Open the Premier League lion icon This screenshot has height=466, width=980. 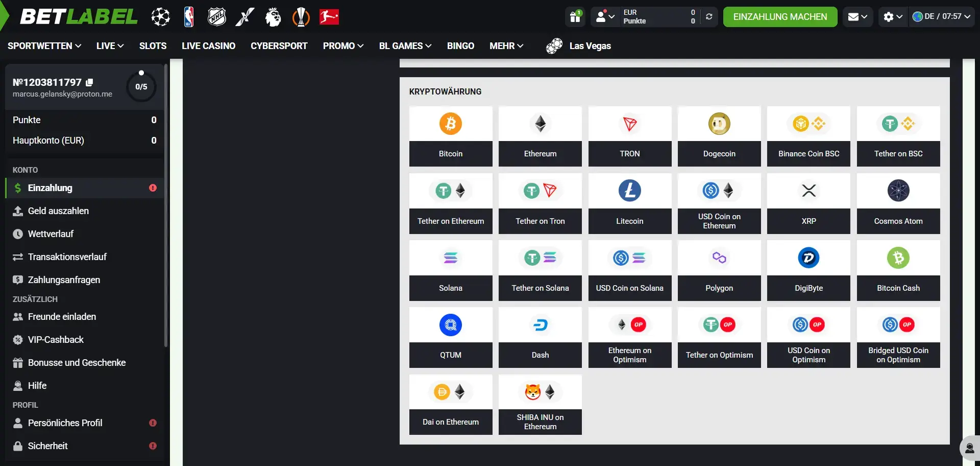[x=273, y=17]
